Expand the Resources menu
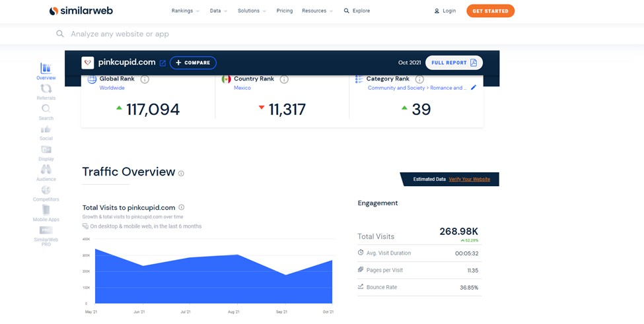Screen dimensions: 644x324 (317, 11)
